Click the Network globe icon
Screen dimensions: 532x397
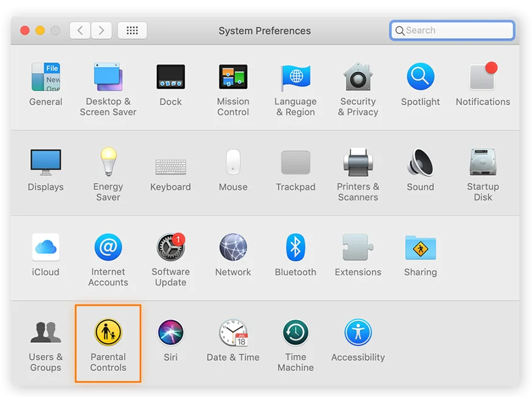[233, 248]
